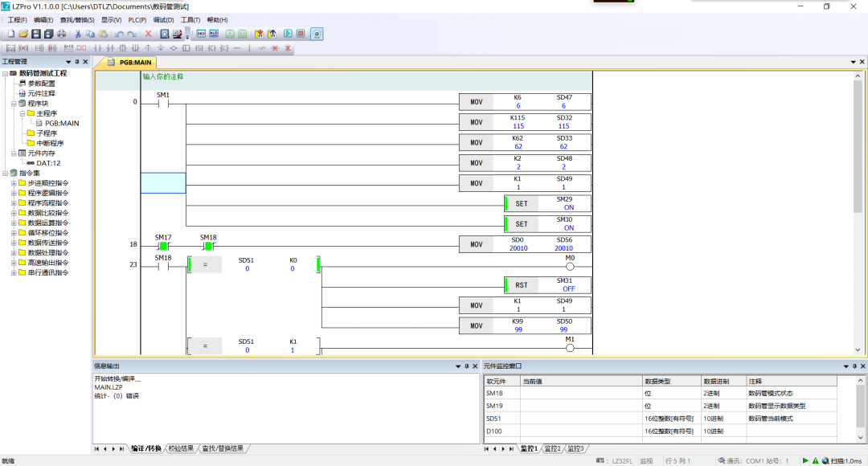
Task: Open the open-folder file icon
Action: pos(23,34)
